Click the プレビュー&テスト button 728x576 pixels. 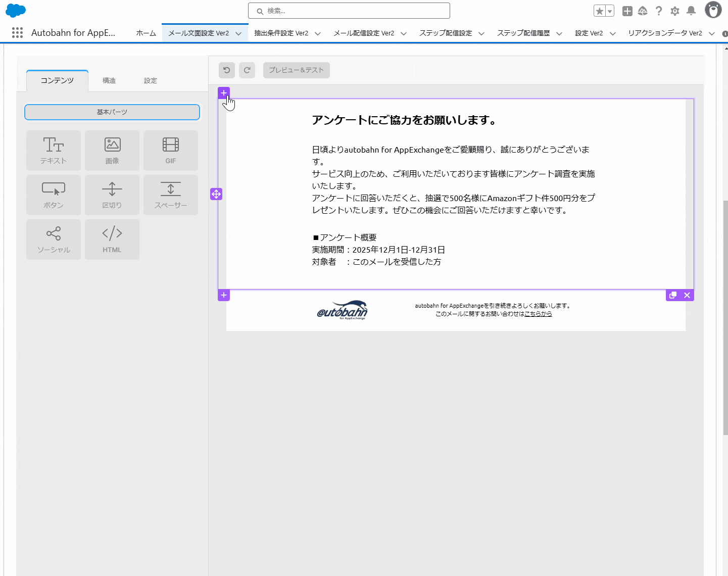point(296,70)
